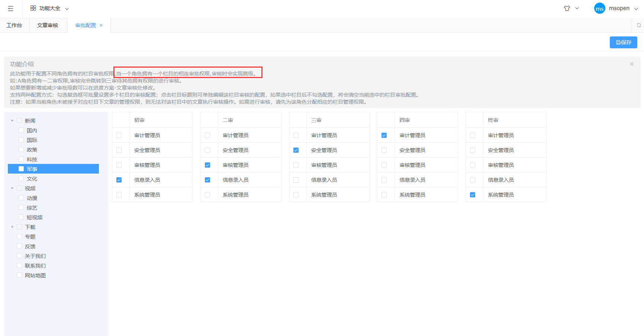The height and width of the screenshot is (336, 644).
Task: Click the 保存 button
Action: [623, 42]
